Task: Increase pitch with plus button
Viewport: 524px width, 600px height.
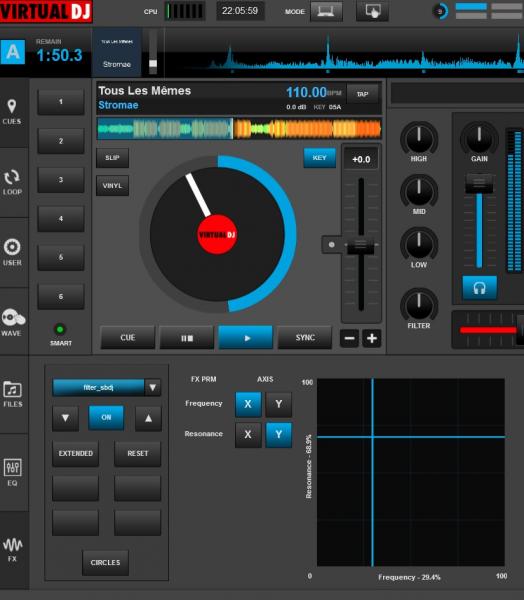Action: point(372,338)
